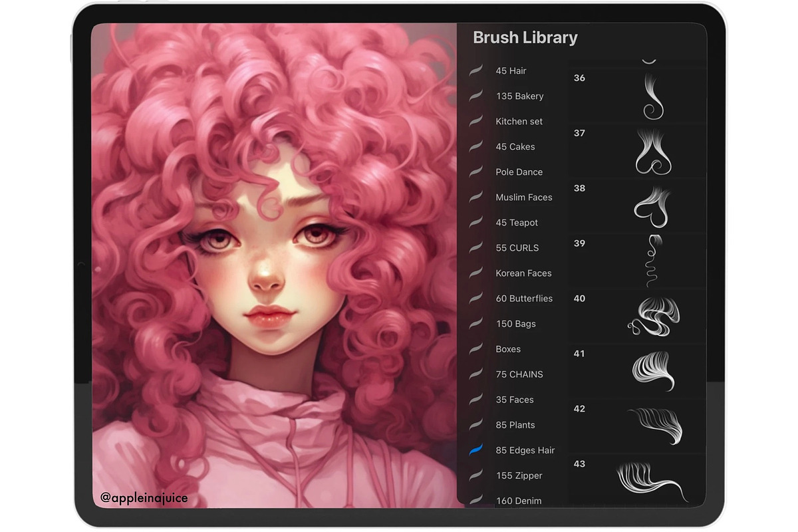Select the brush icon beside Boxes
The image size is (798, 532).
[476, 348]
